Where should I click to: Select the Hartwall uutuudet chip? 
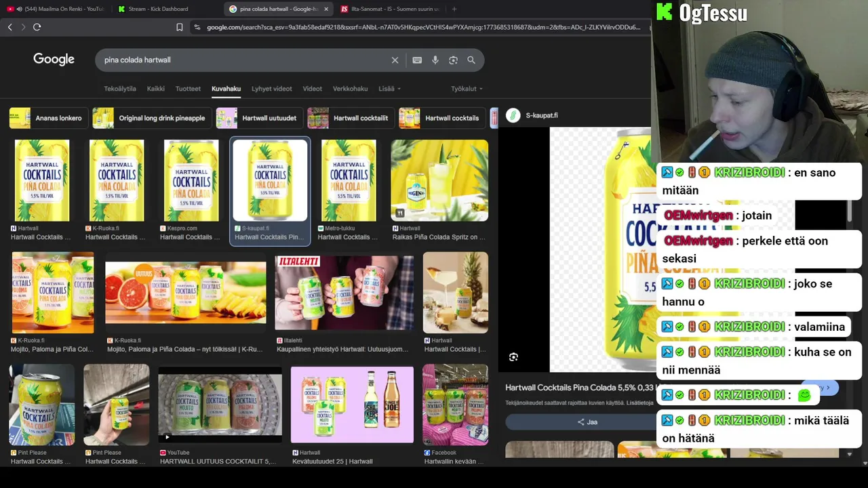click(x=259, y=118)
